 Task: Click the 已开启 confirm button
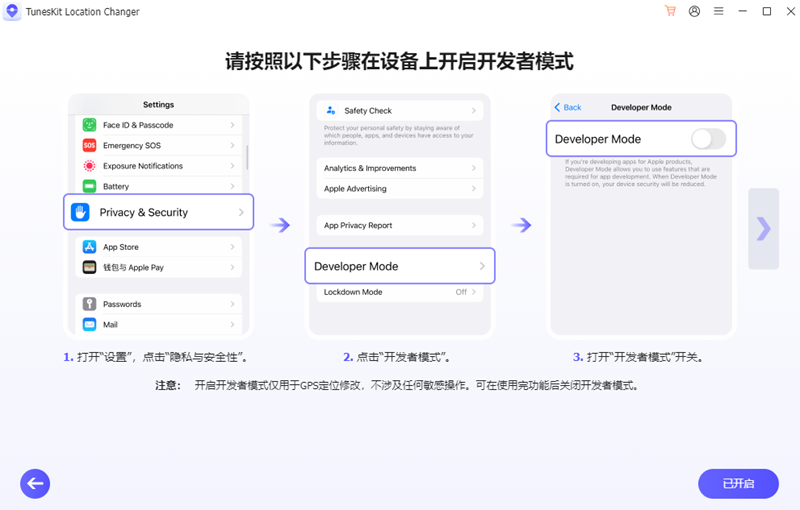pos(738,483)
